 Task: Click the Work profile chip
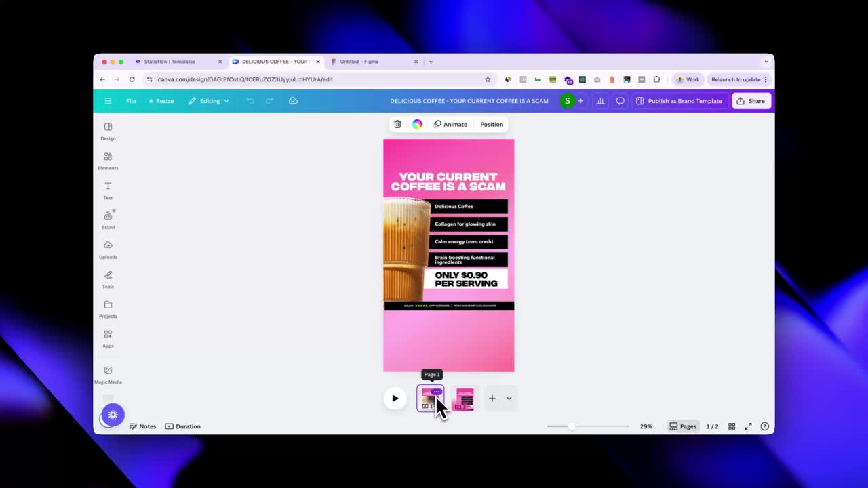(x=688, y=79)
